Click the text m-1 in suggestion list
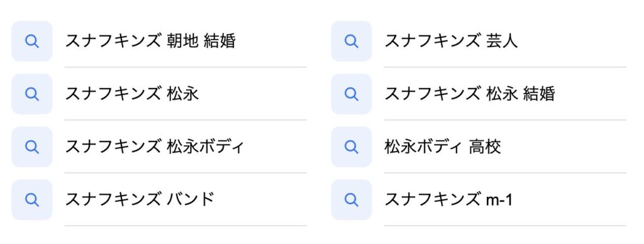The width and height of the screenshot is (644, 244). coord(499,201)
